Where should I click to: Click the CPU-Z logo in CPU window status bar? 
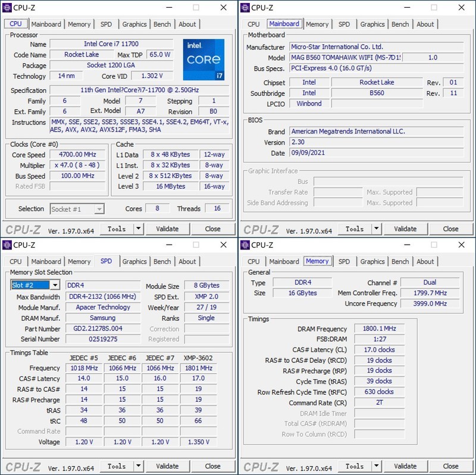23,229
